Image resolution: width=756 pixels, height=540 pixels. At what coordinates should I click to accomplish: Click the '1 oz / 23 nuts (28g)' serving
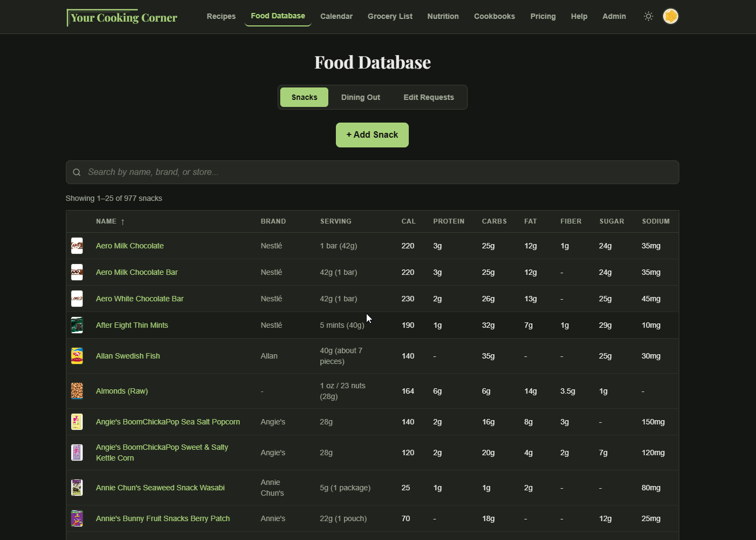coord(342,391)
